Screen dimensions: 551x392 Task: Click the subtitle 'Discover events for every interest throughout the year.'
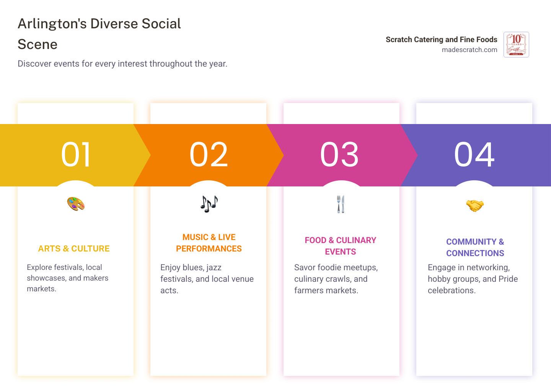(122, 64)
